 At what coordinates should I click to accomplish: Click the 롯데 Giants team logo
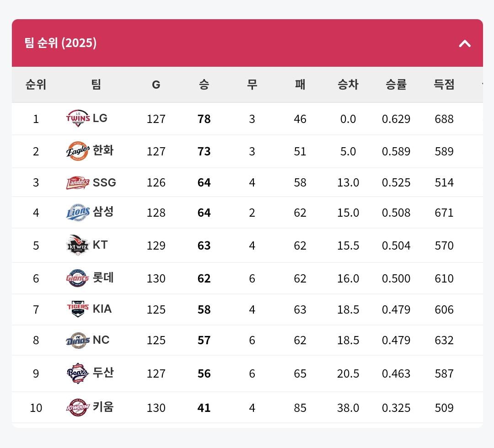click(x=78, y=278)
